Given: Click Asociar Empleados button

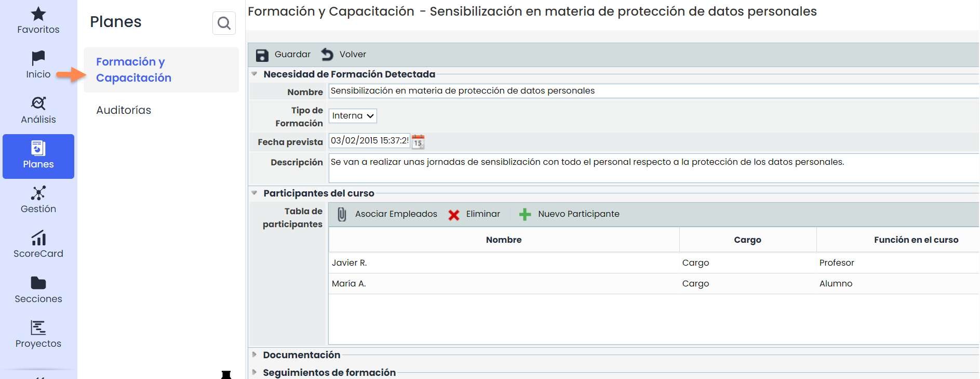Looking at the screenshot, I should coord(387,214).
